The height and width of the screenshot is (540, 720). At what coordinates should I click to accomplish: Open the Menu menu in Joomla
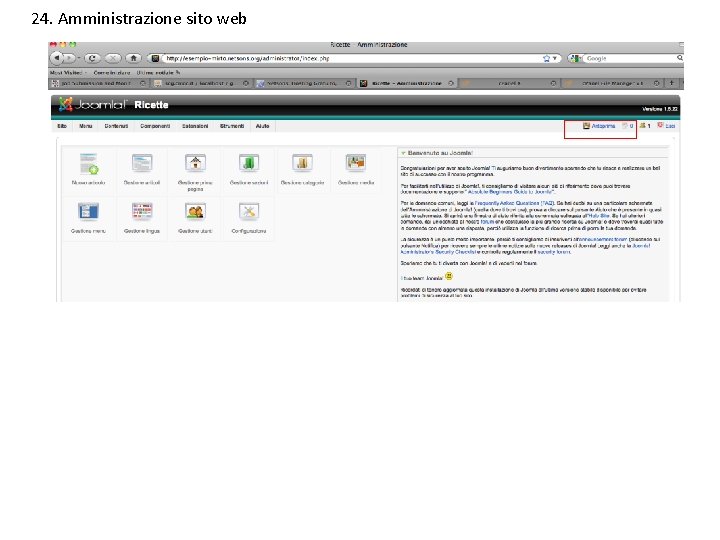[85, 126]
